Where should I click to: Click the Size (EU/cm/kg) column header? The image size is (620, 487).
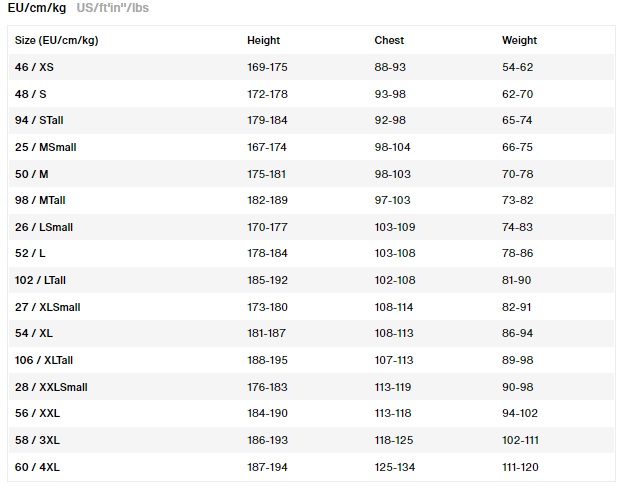(x=56, y=41)
